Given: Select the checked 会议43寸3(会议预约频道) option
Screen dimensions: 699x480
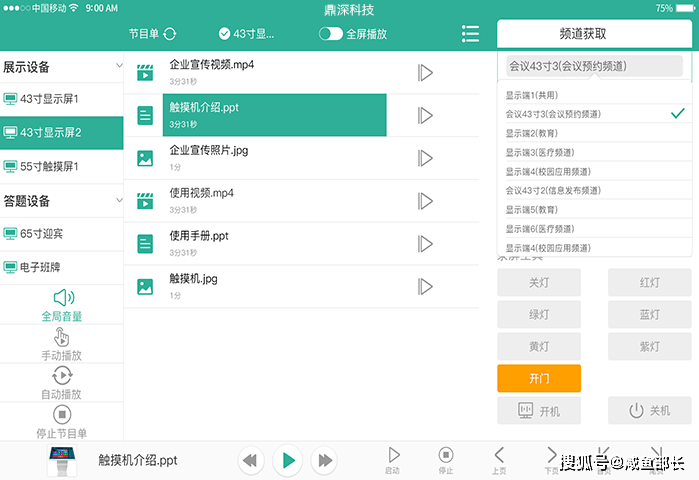Looking at the screenshot, I should tap(591, 114).
